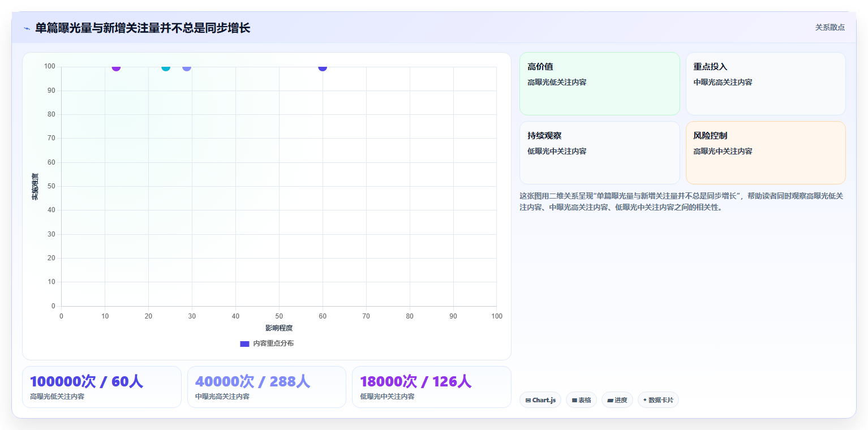Click 中曝光高关注内容 text in 重点投入 card
The image size is (868, 430).
[723, 82]
